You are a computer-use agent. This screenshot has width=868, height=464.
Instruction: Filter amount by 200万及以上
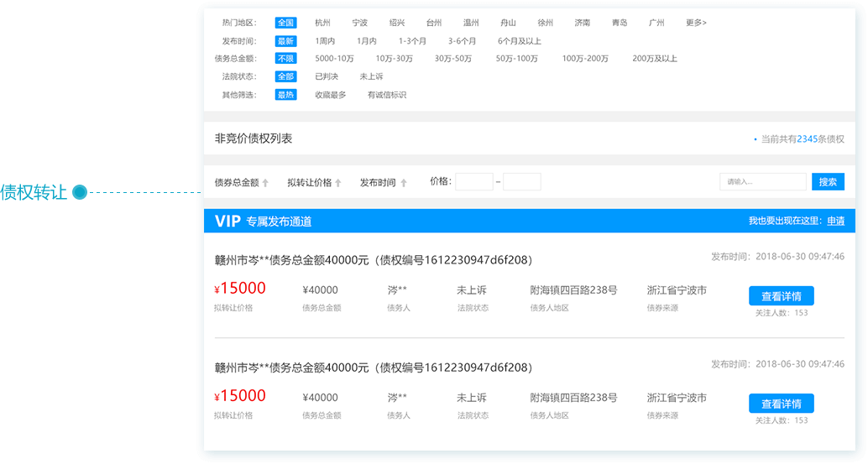click(x=655, y=59)
